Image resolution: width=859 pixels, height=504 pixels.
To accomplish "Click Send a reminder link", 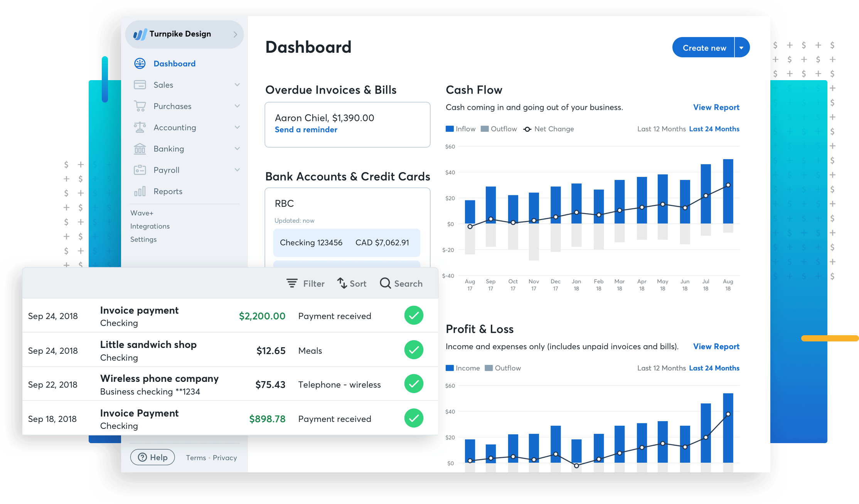I will (x=306, y=130).
